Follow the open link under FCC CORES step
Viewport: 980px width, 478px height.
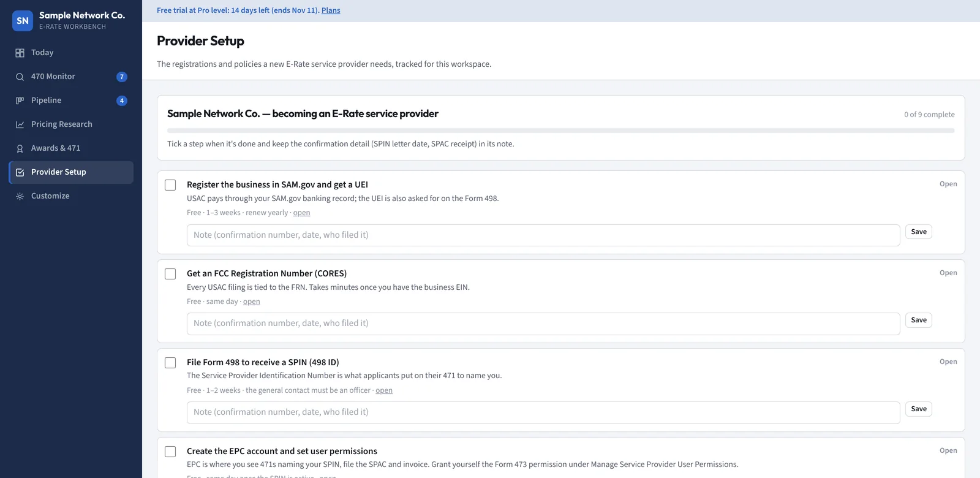(x=251, y=302)
